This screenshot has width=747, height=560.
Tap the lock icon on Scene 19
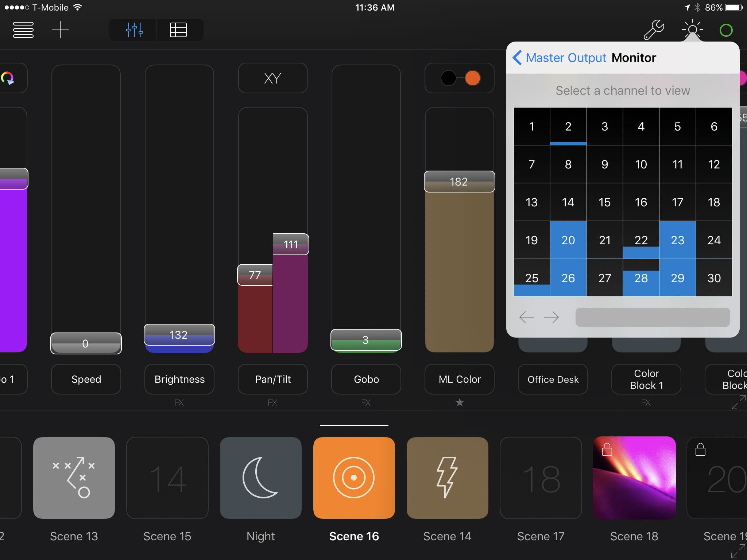(x=700, y=449)
